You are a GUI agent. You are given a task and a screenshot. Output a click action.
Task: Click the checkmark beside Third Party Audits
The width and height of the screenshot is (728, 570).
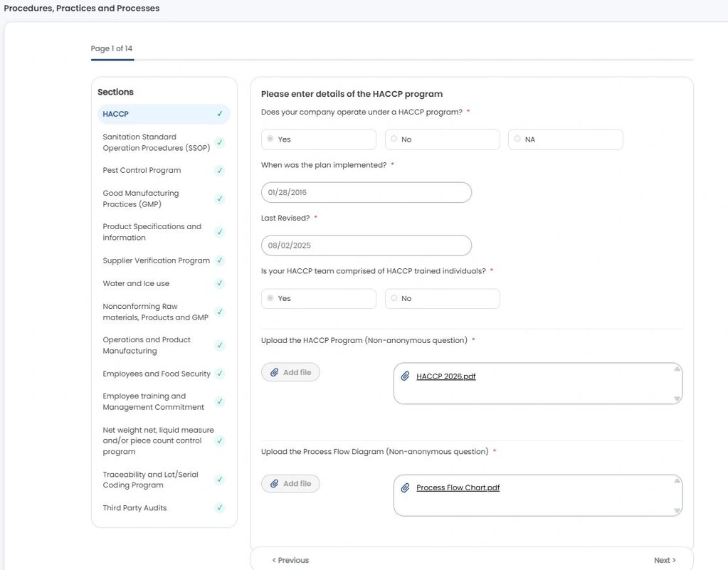coord(219,508)
